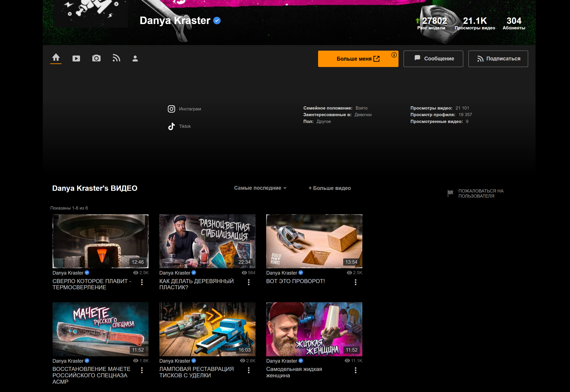Open the About person icon tab
Viewport: 570px width, 392px height.
click(135, 58)
